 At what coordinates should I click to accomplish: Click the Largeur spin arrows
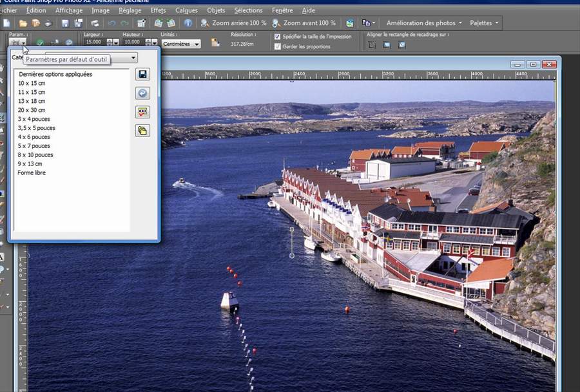(110, 42)
